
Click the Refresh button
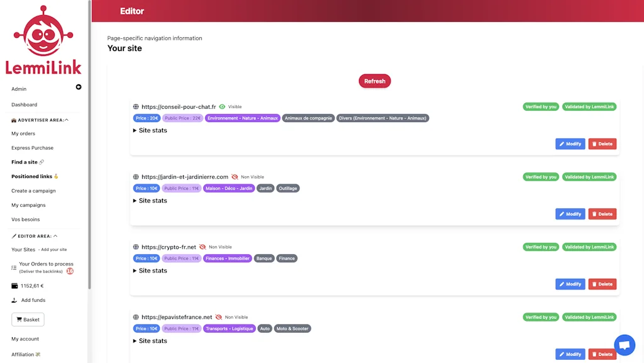[375, 81]
